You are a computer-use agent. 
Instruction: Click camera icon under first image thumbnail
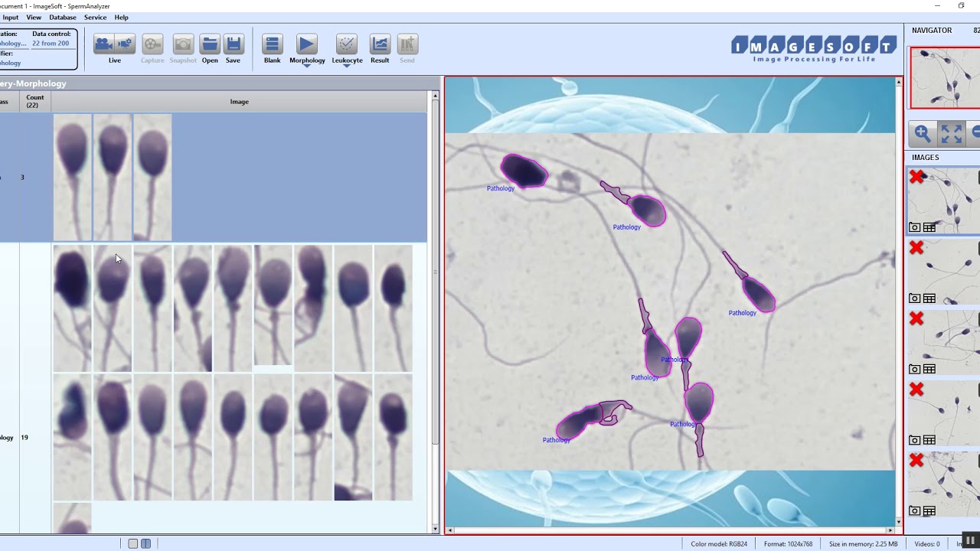tap(915, 227)
